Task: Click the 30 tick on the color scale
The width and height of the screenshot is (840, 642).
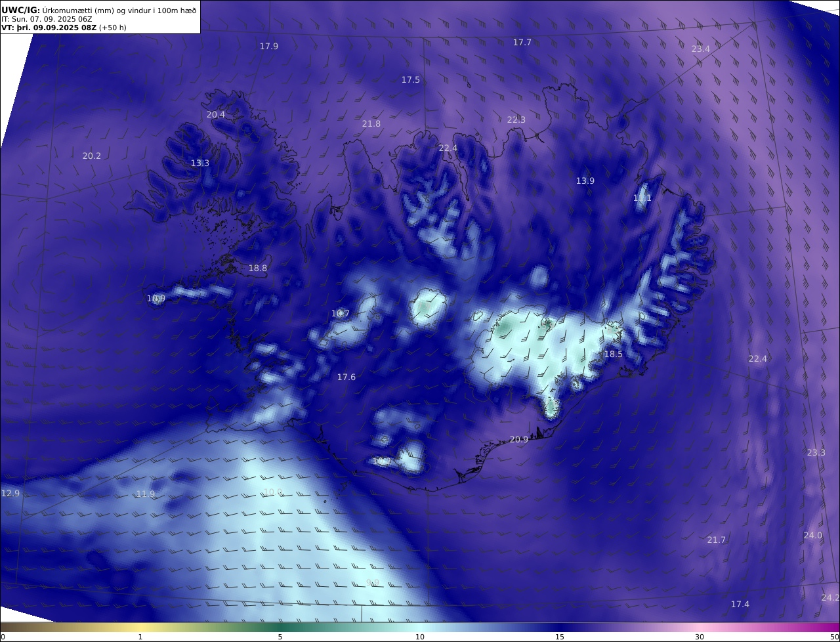Action: pos(700,637)
